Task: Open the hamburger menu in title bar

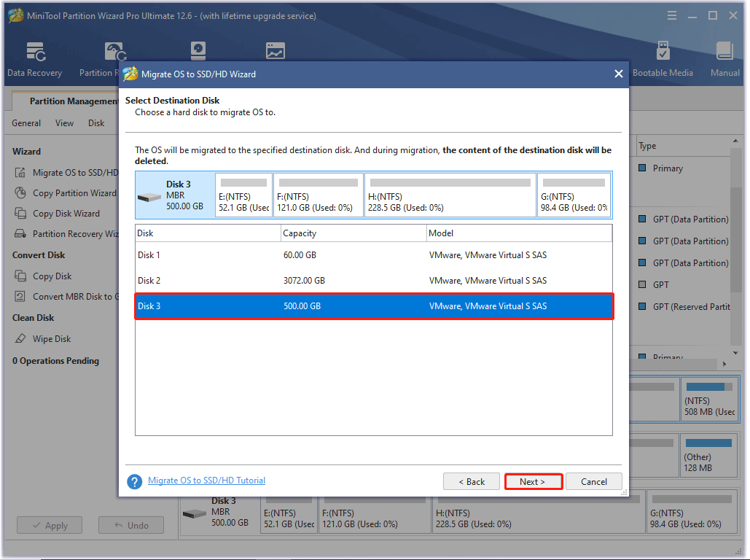Action: pyautogui.click(x=671, y=16)
